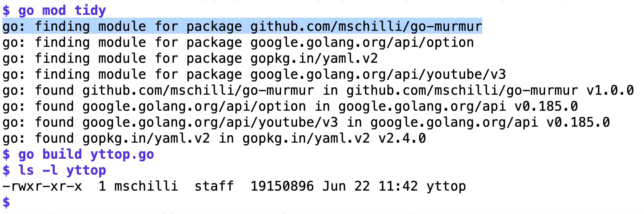Click the 'go mod tidy' command line

click(54, 11)
